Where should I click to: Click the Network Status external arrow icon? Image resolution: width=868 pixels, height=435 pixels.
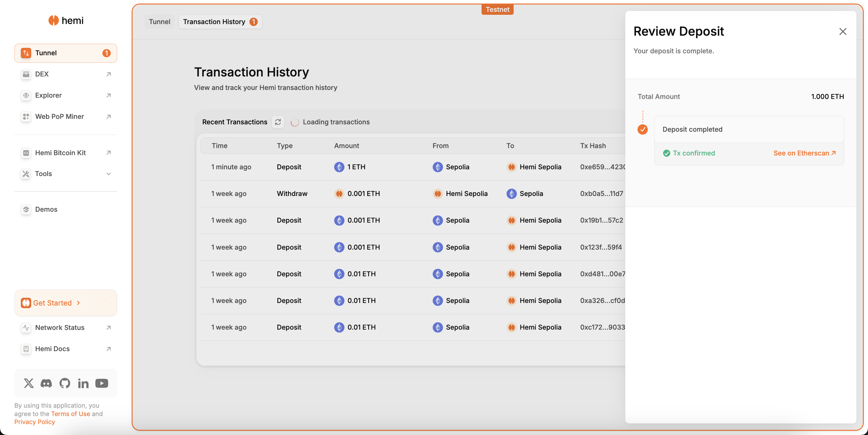pos(108,327)
